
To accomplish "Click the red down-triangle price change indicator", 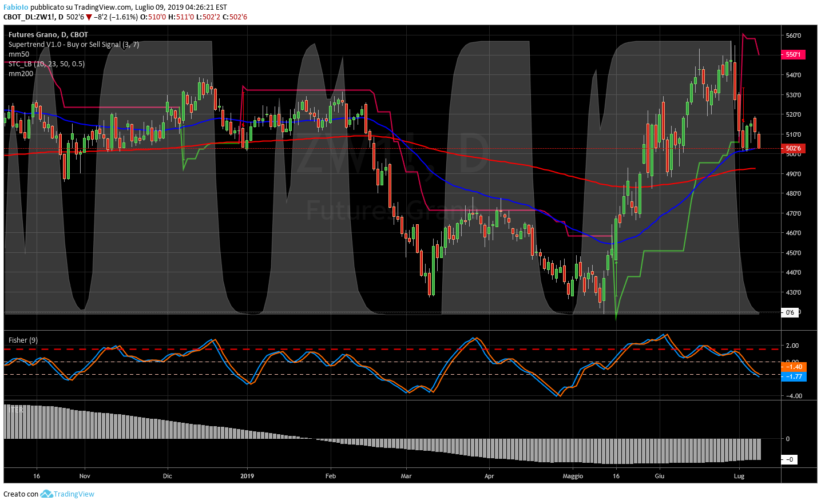I will 89,17.
